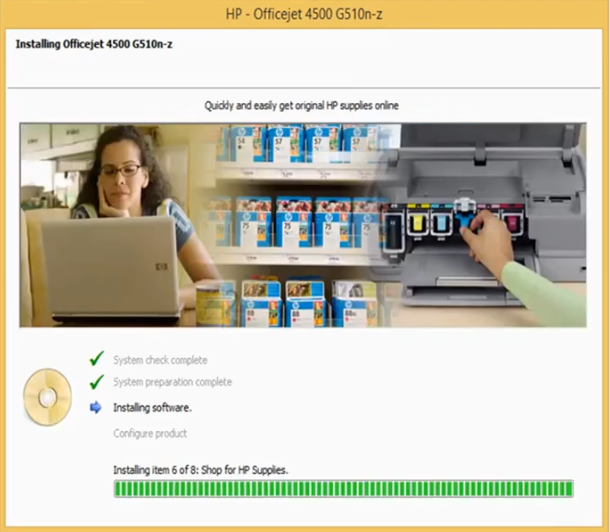Click the 'System preparation complete' text
The width and height of the screenshot is (610, 532).
pos(172,382)
